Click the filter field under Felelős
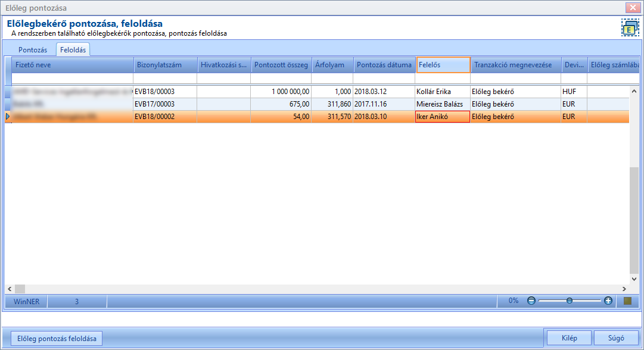 tap(443, 79)
